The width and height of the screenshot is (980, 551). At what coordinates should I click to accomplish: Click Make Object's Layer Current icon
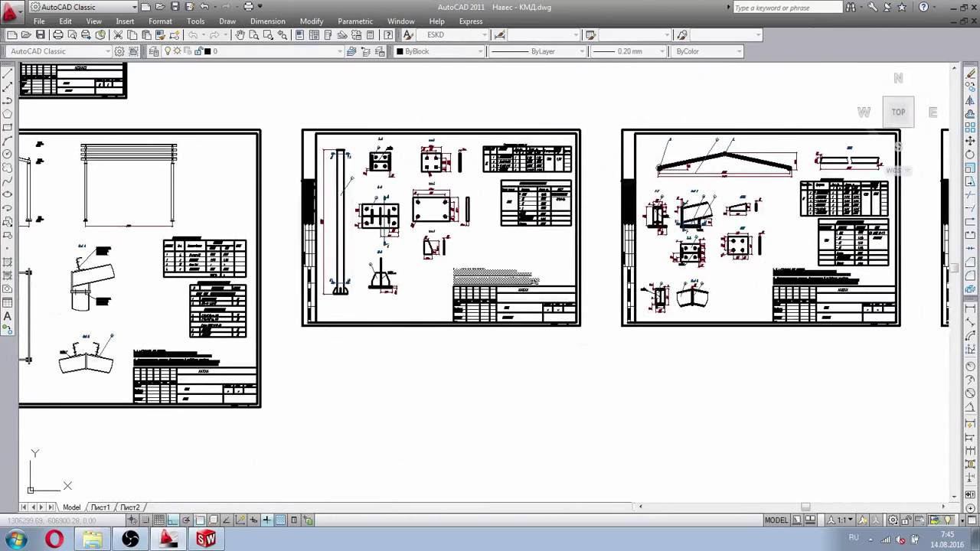tap(351, 51)
